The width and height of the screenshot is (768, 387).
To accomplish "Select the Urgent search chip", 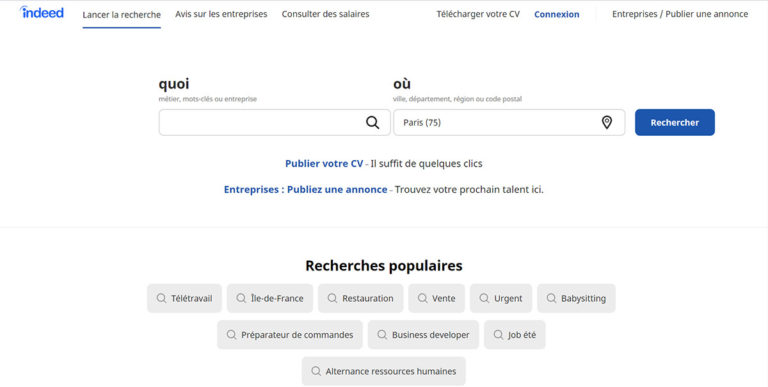I will 501,298.
